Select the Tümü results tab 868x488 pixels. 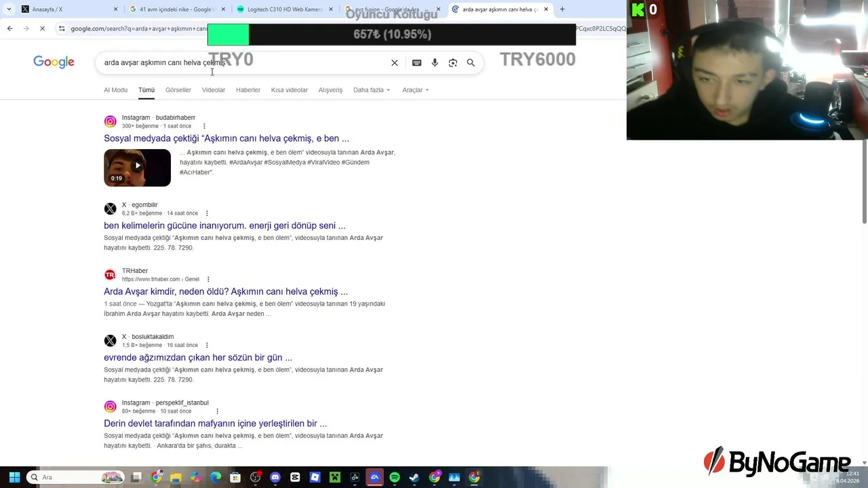click(146, 90)
